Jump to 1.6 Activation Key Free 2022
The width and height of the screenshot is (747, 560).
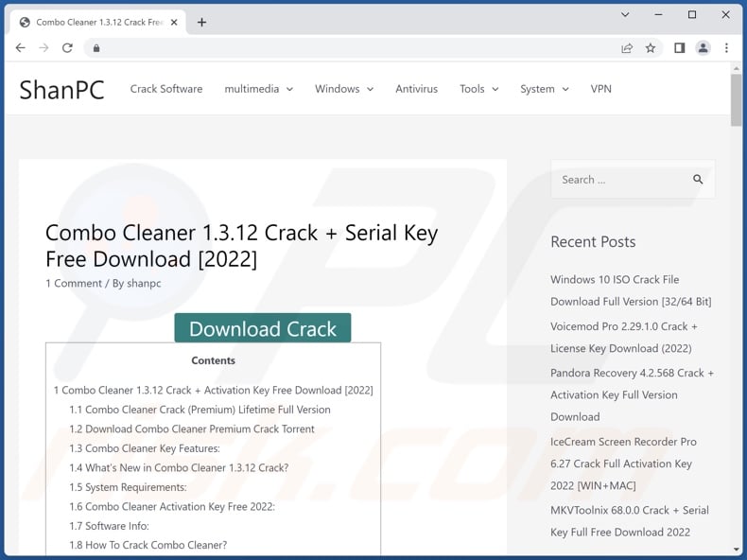[172, 507]
